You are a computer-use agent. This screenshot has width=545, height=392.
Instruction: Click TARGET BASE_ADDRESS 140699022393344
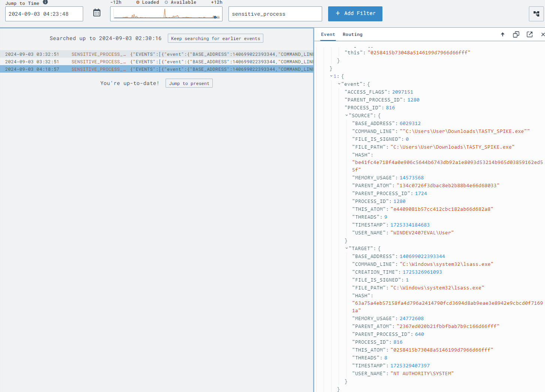[x=422, y=256]
